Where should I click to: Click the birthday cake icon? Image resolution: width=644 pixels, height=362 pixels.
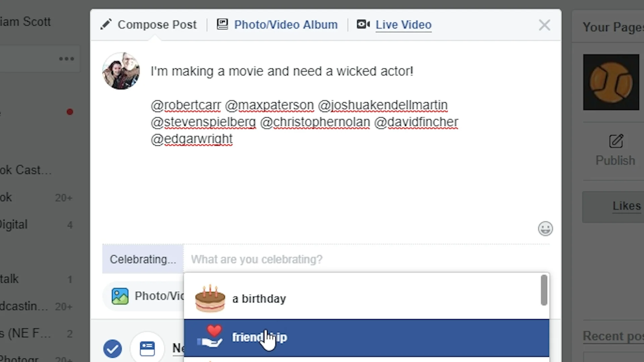pyautogui.click(x=210, y=298)
